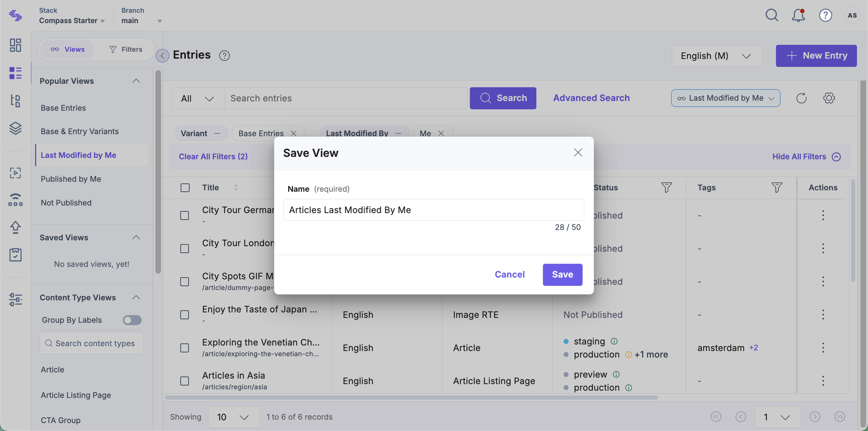Tick the select-all checkbox beside Title
The width and height of the screenshot is (868, 431).
tap(185, 188)
